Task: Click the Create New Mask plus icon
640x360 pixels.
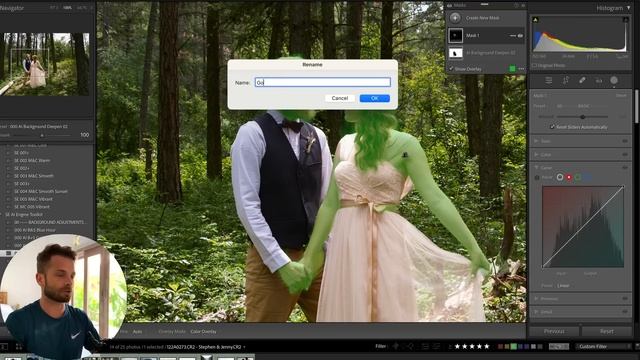Action: [x=455, y=18]
